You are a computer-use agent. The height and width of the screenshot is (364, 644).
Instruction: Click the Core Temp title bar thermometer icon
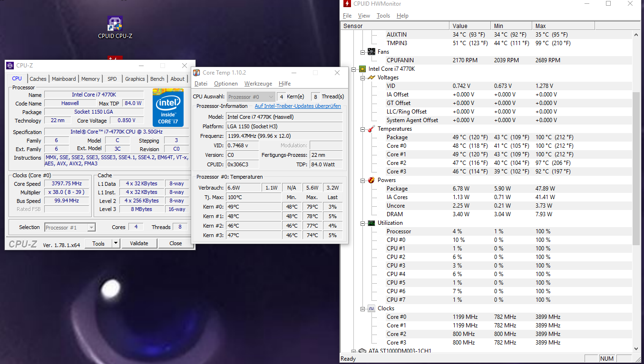pyautogui.click(x=196, y=73)
